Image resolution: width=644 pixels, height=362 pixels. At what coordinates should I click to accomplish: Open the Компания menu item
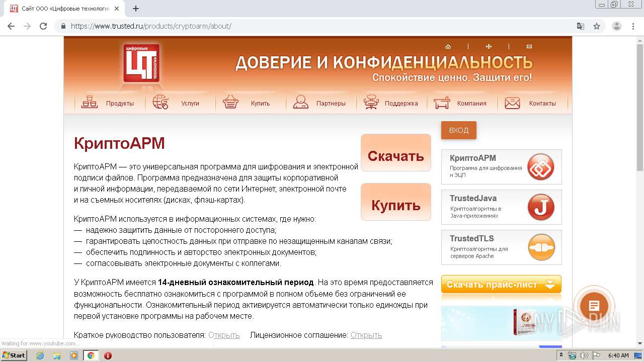[472, 104]
